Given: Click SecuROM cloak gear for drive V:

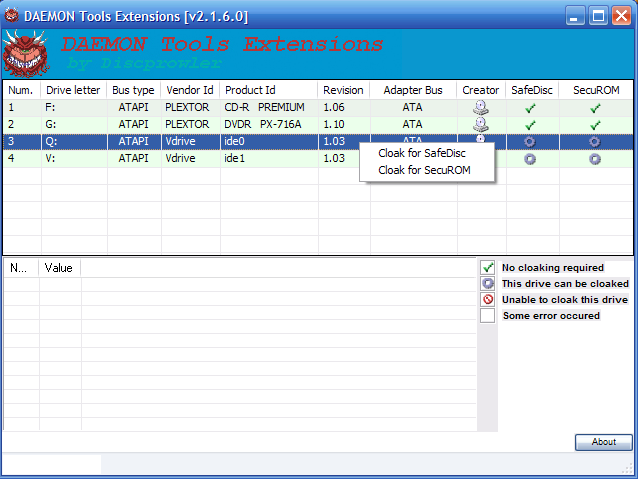Looking at the screenshot, I should click(x=594, y=159).
